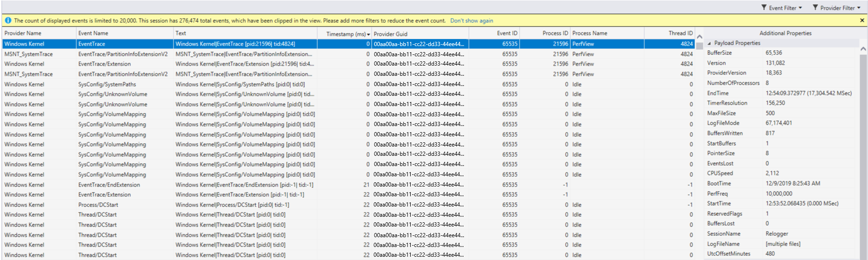
Task: Click PerfView process name in selected row
Action: [583, 44]
